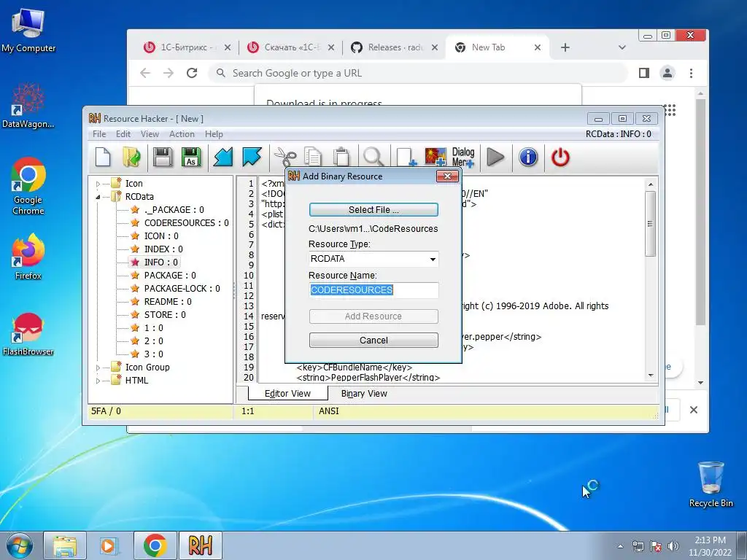
Task: Cancel the Add Binary Resource dialog
Action: 373,340
